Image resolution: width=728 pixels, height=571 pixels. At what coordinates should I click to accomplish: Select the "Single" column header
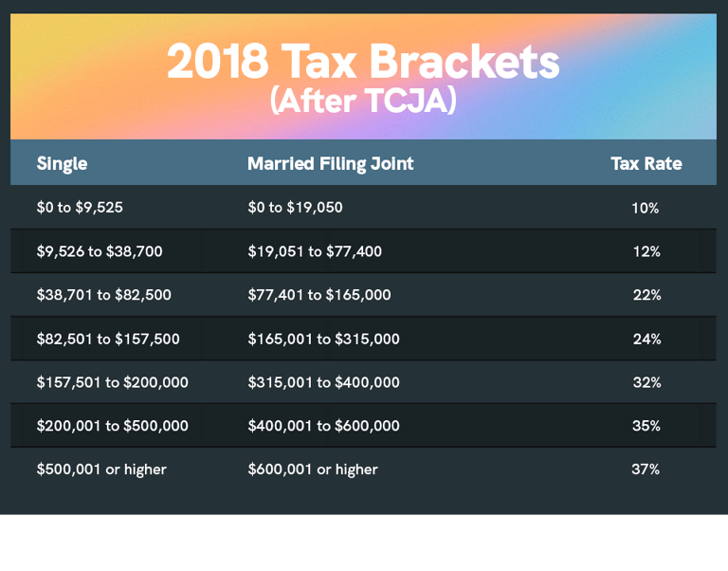pos(62,163)
